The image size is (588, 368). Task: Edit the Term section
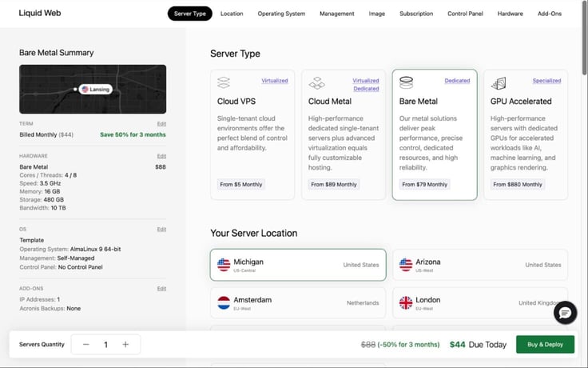tap(161, 124)
